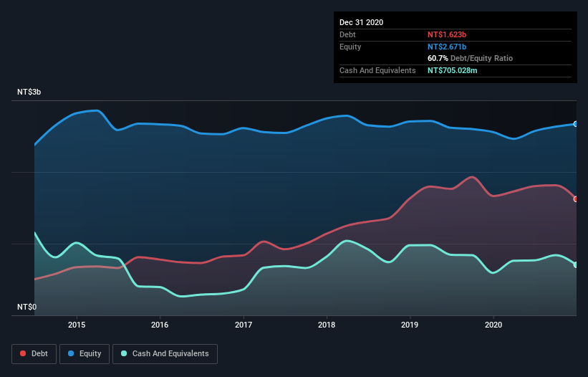Click the Equity label in tooltip

pyautogui.click(x=350, y=47)
